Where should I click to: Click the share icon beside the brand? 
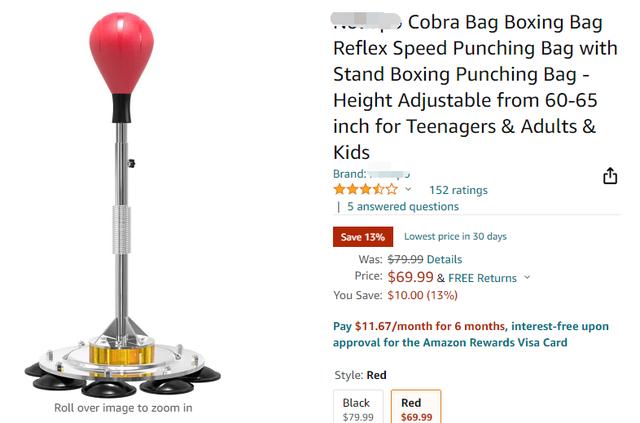[610, 176]
